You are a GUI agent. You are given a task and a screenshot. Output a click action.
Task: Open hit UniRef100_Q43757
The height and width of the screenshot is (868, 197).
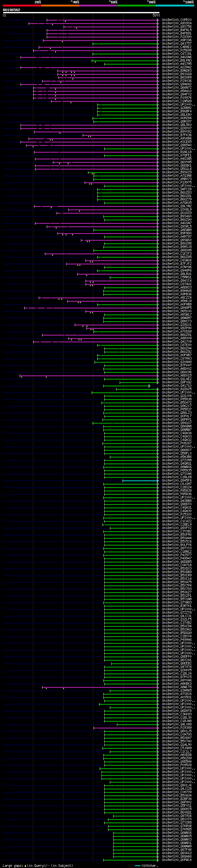(177, 43)
